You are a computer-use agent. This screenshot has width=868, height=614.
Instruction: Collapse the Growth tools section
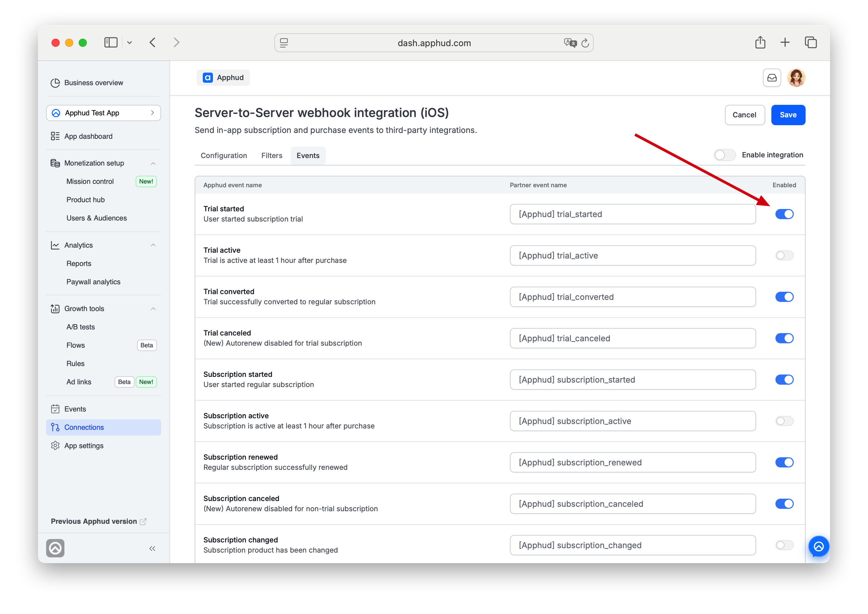[x=153, y=309]
